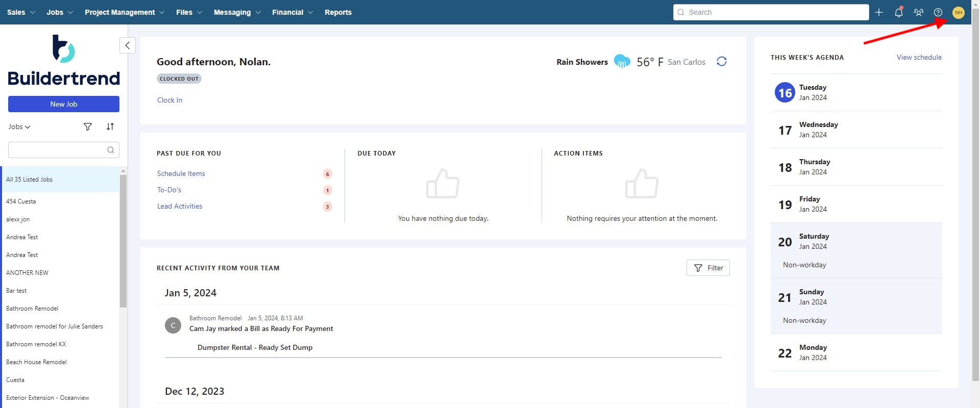
Task: Click the Thursday 18 agenda day
Action: [856, 167]
